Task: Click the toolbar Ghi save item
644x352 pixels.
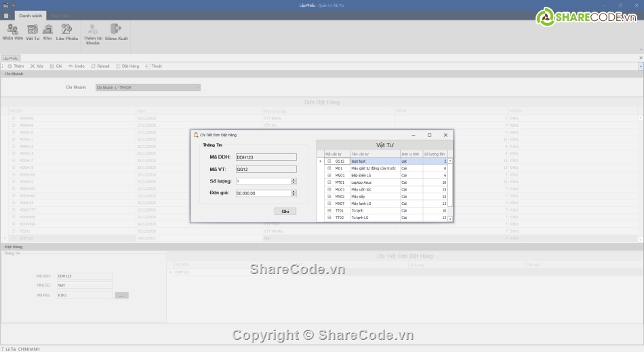Action: click(x=56, y=66)
